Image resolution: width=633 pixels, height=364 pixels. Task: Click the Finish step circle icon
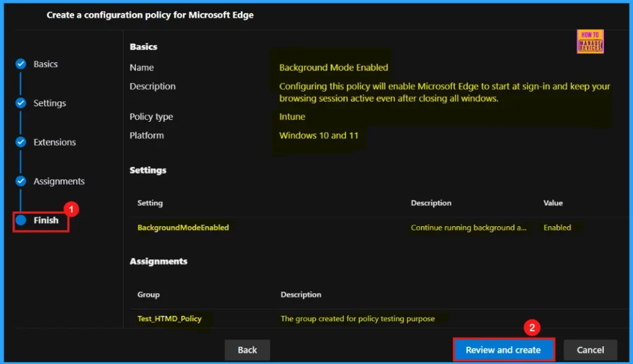(20, 220)
